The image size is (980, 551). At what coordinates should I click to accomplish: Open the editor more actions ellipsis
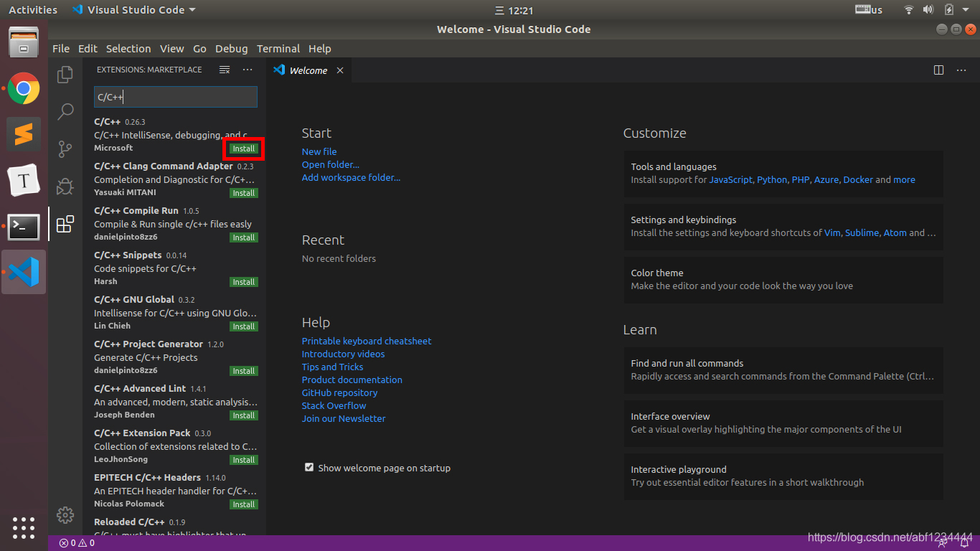961,70
